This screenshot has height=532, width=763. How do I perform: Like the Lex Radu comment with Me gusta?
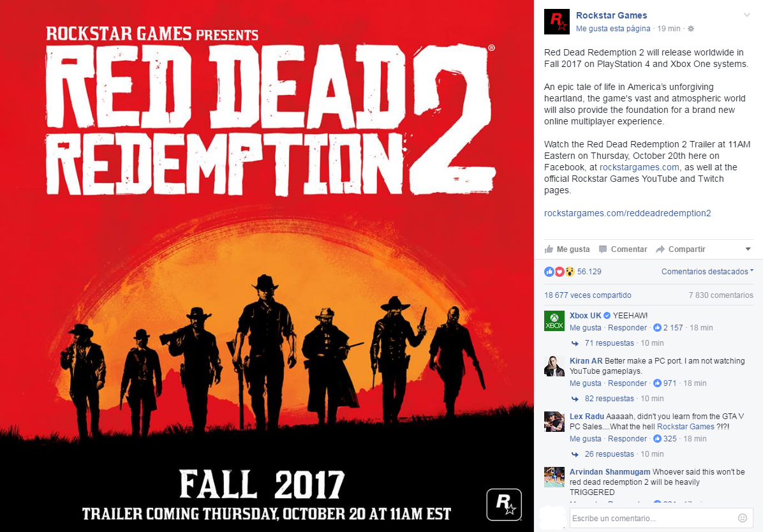[x=586, y=438]
